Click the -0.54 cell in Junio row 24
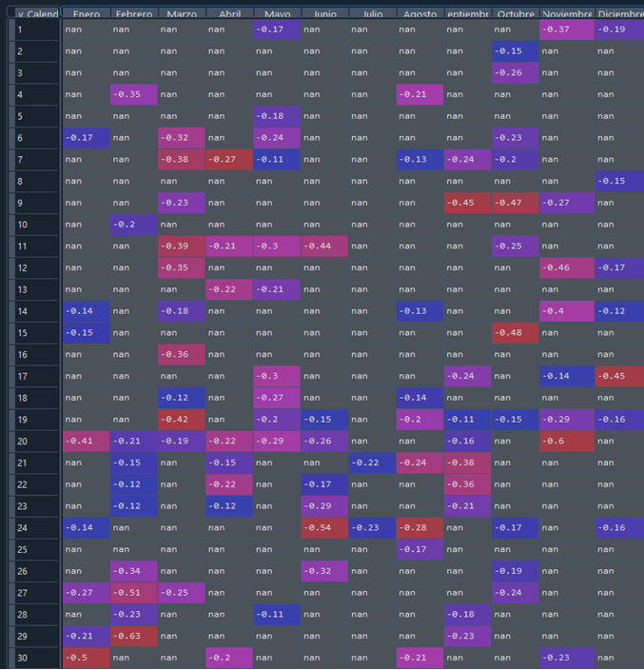 tap(324, 527)
